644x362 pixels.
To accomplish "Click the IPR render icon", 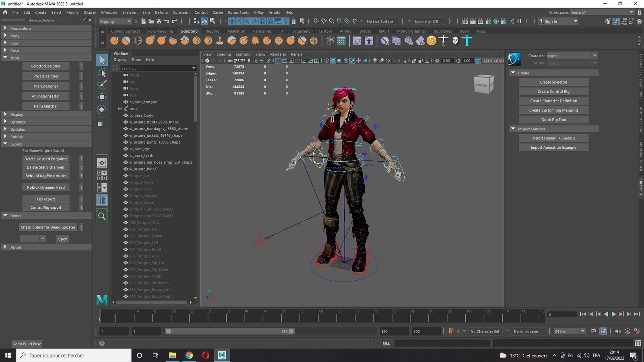I will 481,21.
